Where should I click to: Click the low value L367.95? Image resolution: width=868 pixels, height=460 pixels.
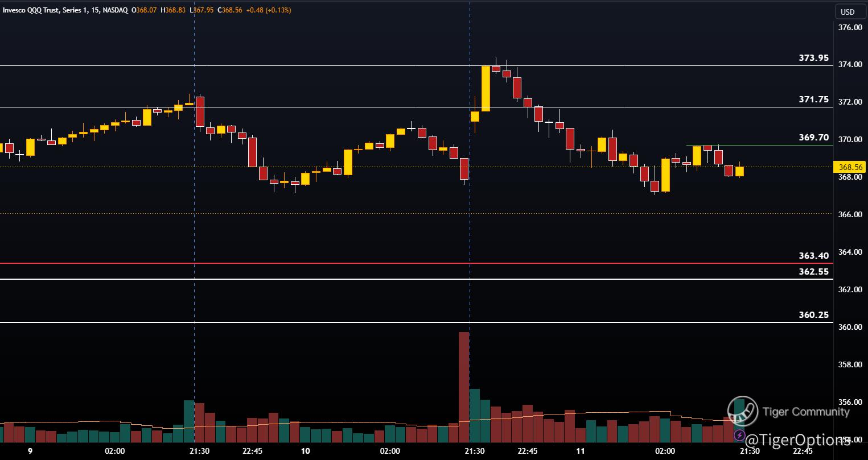(x=202, y=10)
